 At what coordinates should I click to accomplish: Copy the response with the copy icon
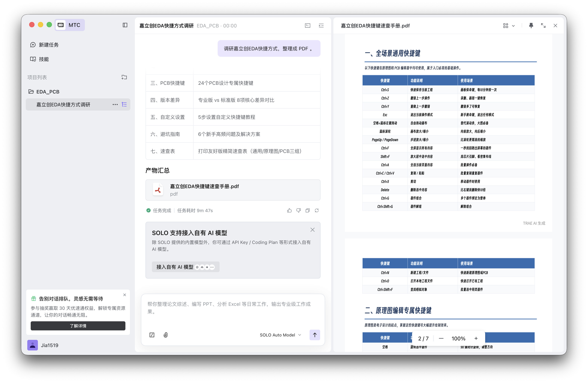pos(308,210)
